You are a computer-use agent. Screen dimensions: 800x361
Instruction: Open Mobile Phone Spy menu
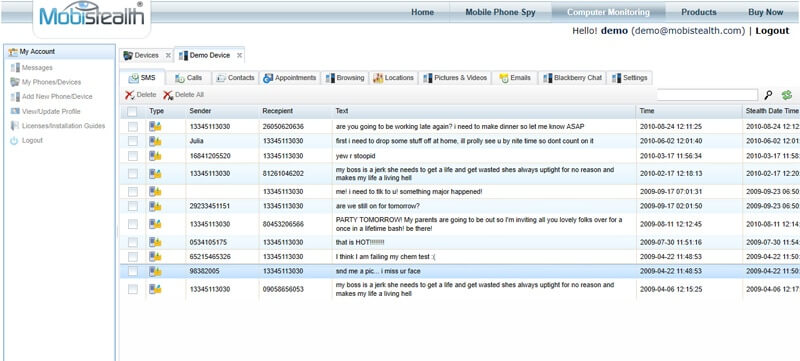501,12
